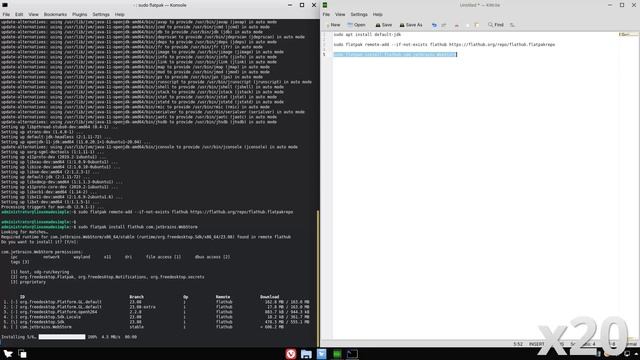Click the 5:52 line-column indicator in KWrite
This screenshot has height=360, width=640.
(x=518, y=344)
